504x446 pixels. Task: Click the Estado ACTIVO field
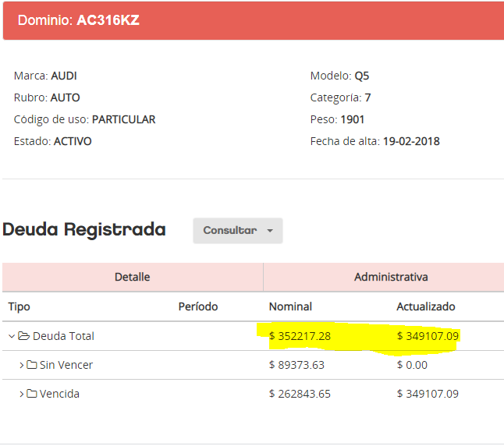coord(53,141)
